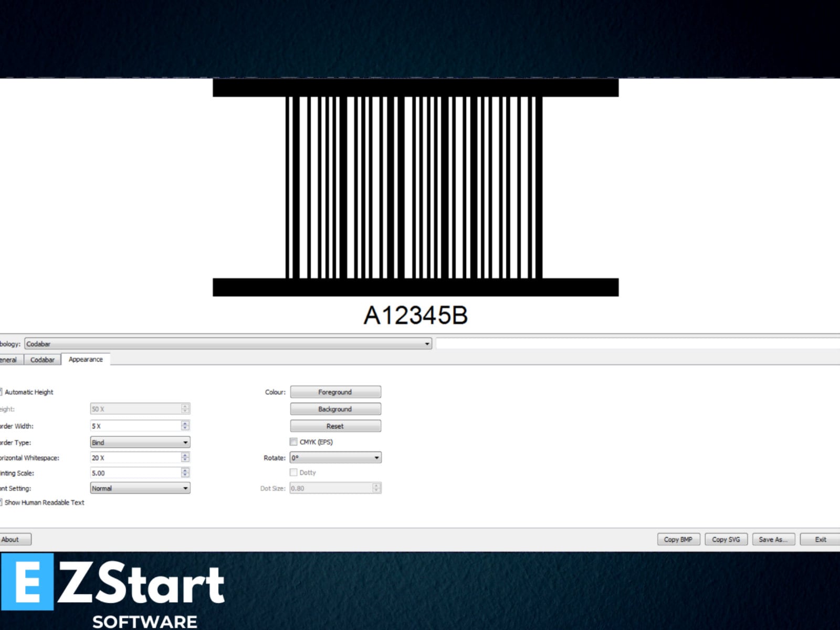Click the Copy BMP button
Viewport: 840px width, 630px height.
tap(678, 539)
